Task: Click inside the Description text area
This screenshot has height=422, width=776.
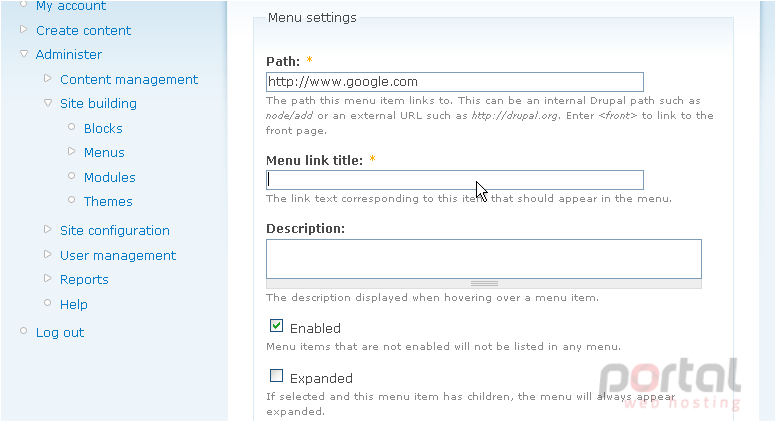Action: coord(484,259)
